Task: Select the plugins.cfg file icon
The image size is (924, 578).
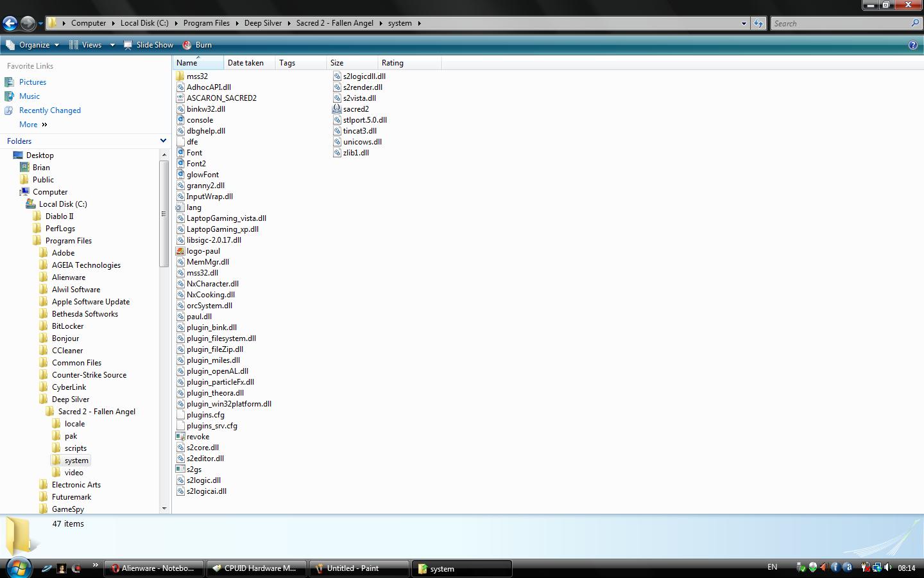Action: [180, 415]
